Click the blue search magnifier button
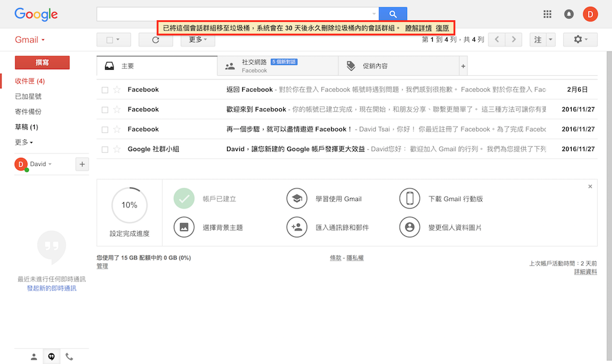612x364 pixels. (x=392, y=13)
